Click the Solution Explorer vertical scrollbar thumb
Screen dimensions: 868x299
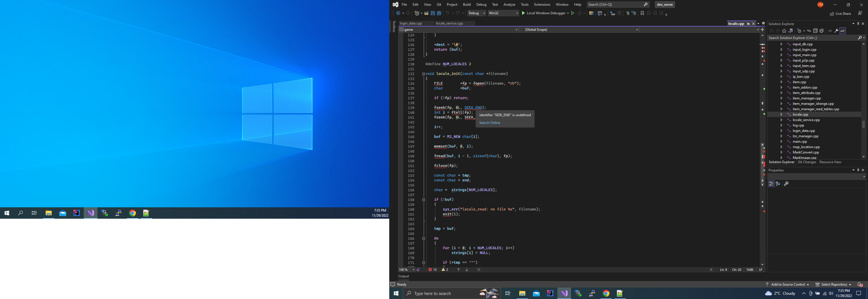(863, 124)
